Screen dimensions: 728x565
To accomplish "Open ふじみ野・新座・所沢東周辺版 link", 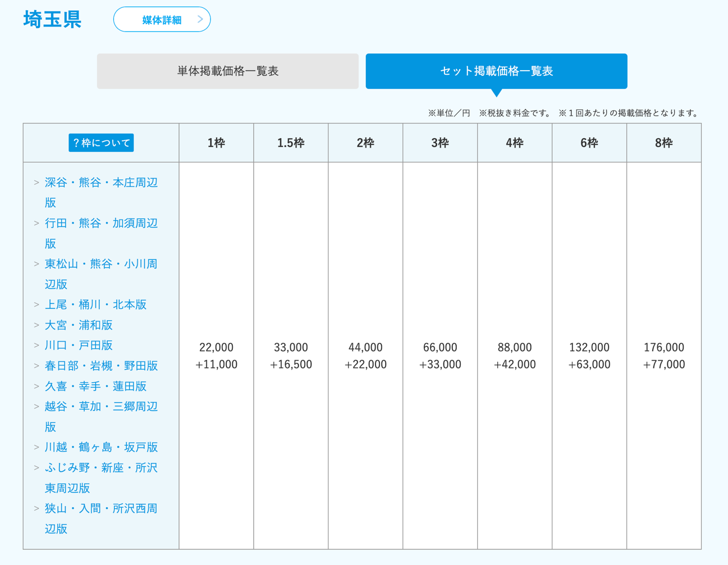I will click(101, 478).
